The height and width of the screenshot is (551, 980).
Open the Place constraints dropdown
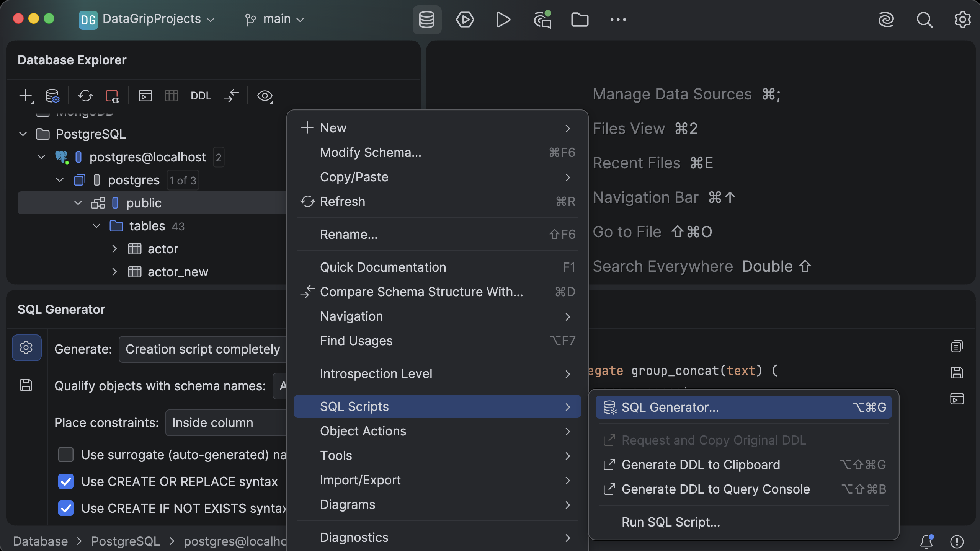click(226, 423)
